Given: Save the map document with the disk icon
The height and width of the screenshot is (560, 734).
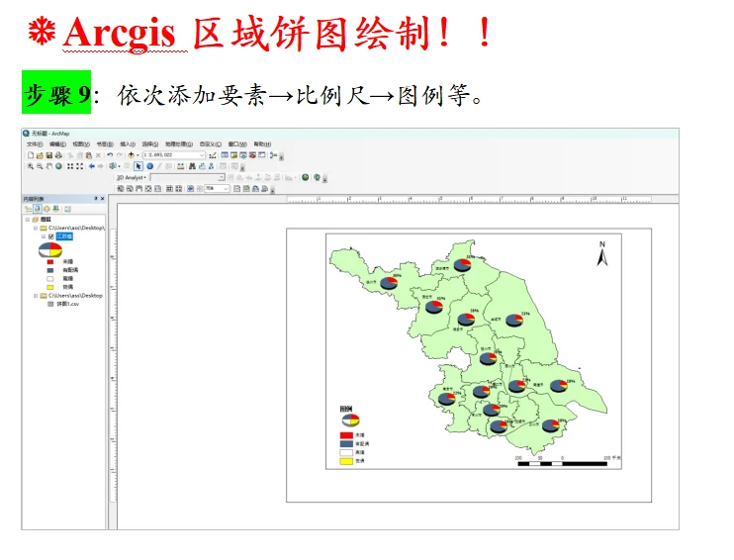Looking at the screenshot, I should 49,155.
